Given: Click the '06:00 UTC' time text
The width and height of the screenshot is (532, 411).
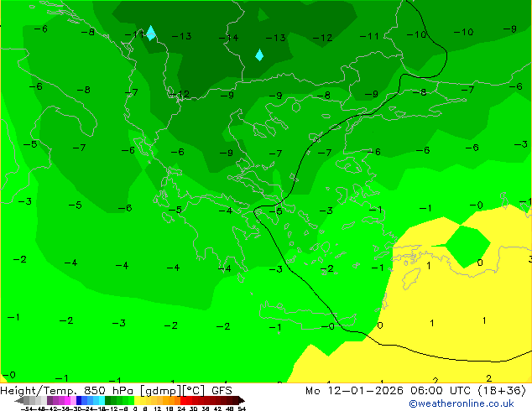Looking at the screenshot, I should (x=441, y=391).
